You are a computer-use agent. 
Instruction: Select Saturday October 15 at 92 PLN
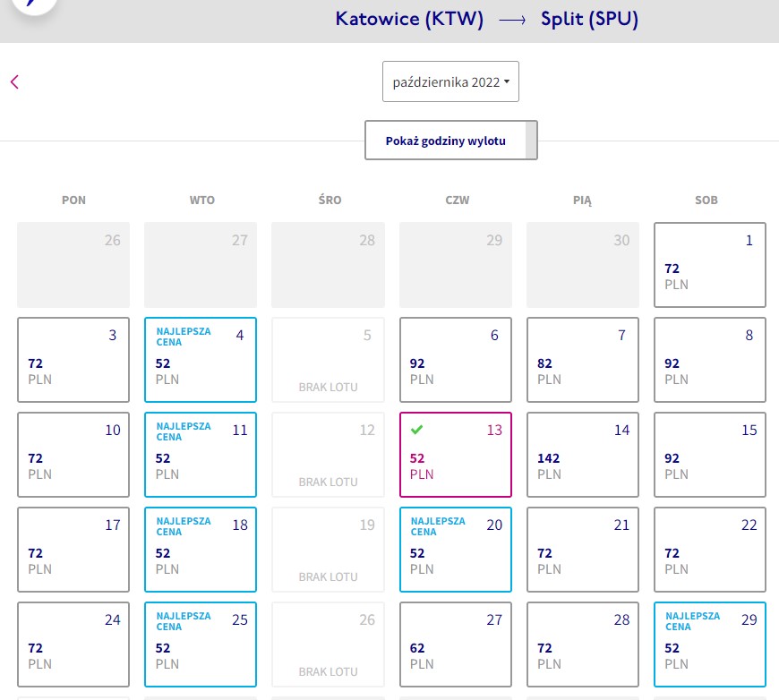(x=710, y=455)
